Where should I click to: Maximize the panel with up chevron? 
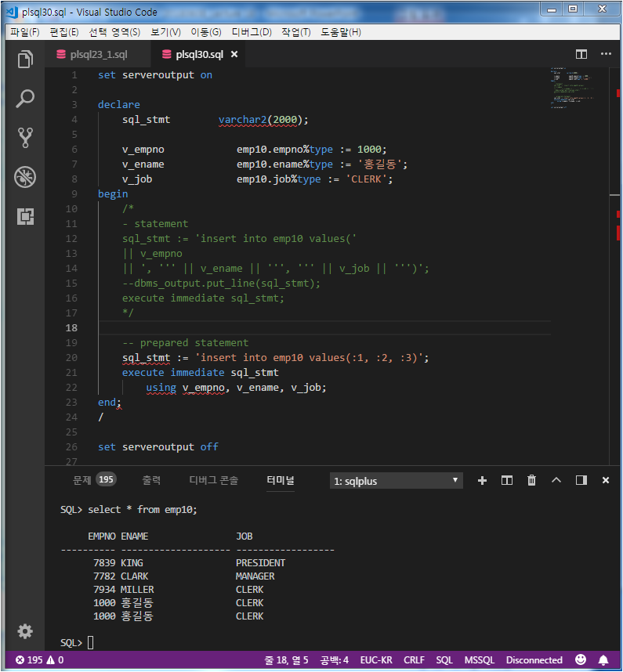point(556,480)
